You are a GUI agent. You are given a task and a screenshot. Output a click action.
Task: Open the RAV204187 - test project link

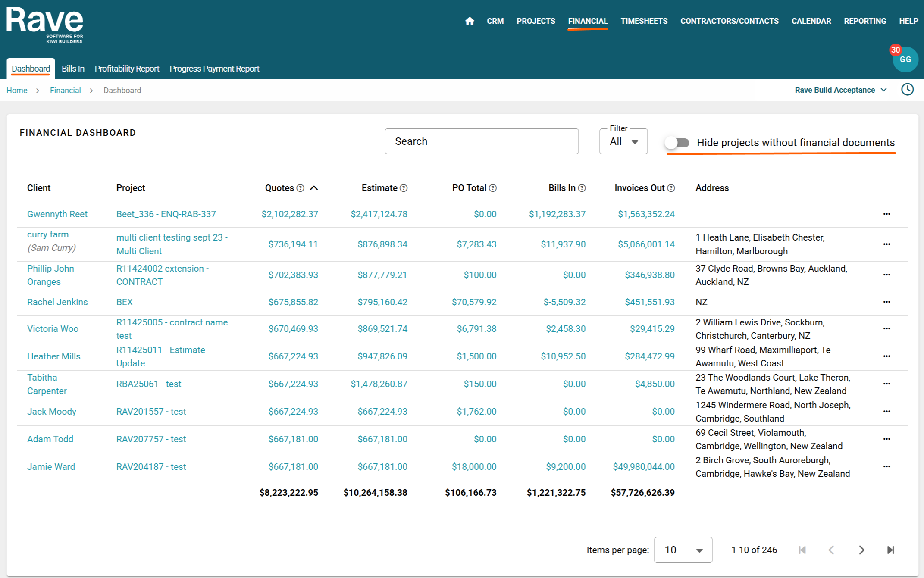151,467
